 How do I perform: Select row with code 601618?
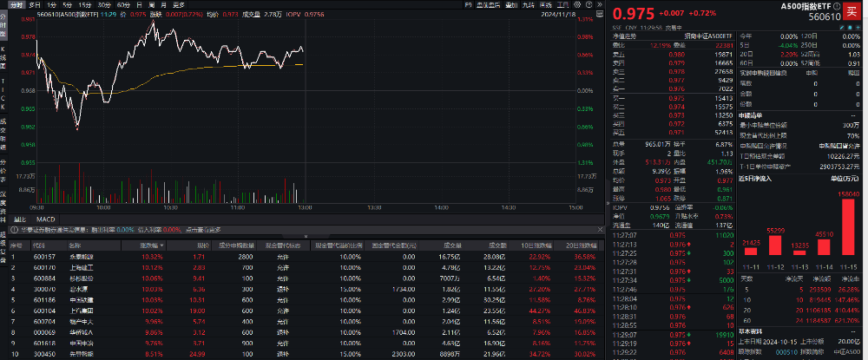tap(306, 343)
